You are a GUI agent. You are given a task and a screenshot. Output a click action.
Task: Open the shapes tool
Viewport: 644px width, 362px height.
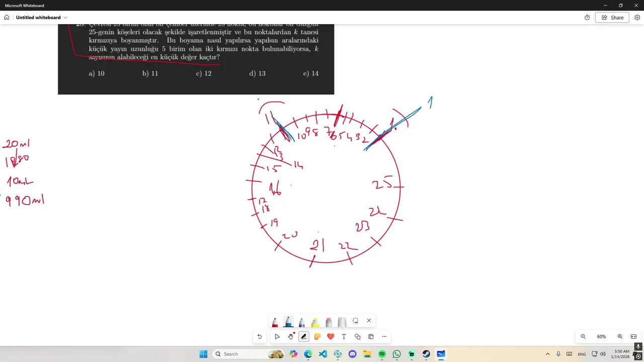point(358,337)
